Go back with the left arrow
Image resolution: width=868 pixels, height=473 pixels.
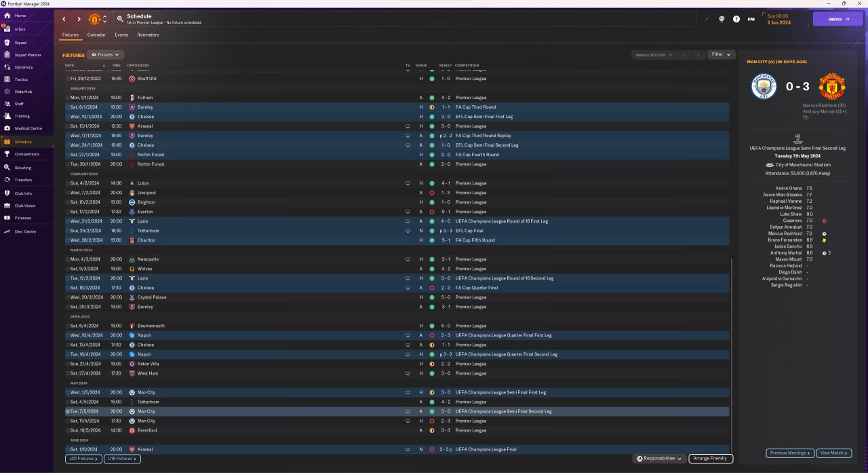coord(64,19)
